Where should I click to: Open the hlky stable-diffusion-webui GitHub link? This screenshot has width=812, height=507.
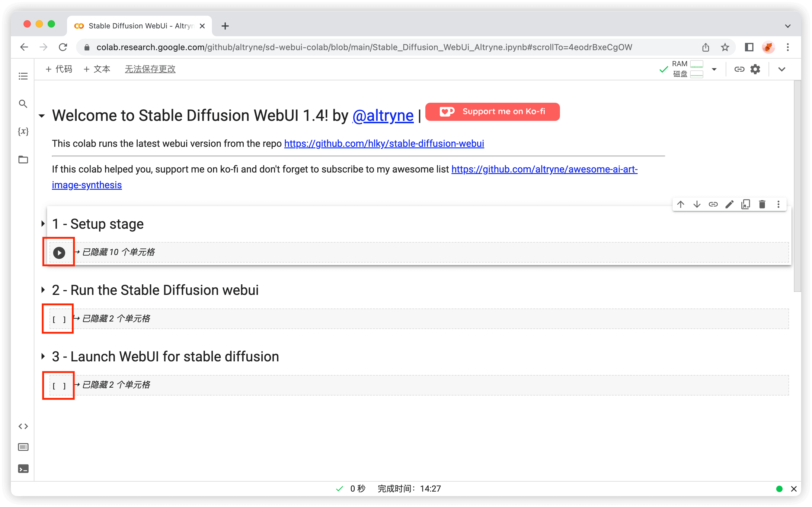click(384, 144)
